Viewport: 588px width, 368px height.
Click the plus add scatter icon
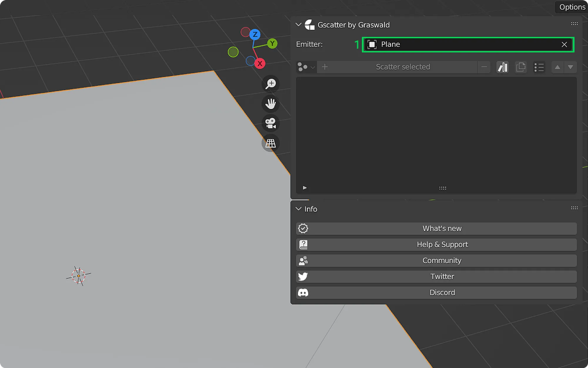click(x=325, y=67)
